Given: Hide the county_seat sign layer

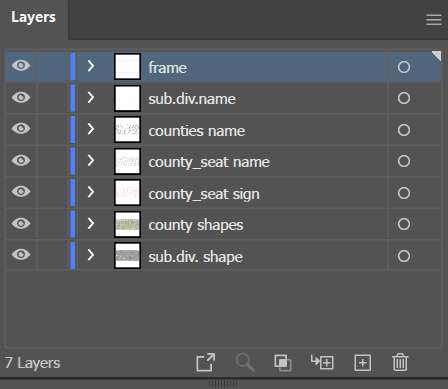Looking at the screenshot, I should click(x=21, y=192).
